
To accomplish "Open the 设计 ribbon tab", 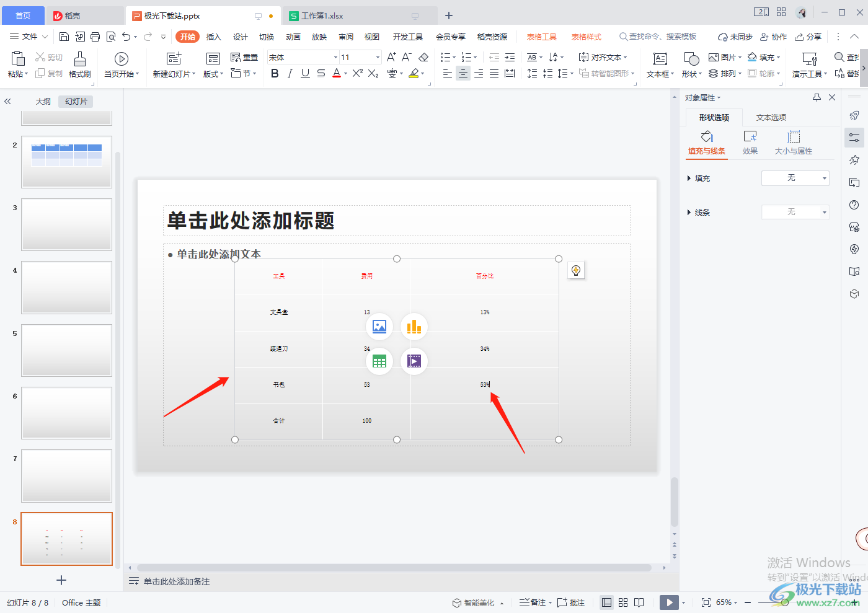I will click(x=241, y=37).
